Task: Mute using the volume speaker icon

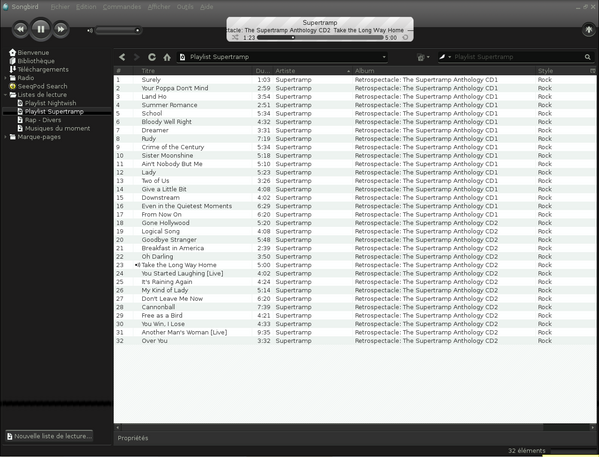Action: pyautogui.click(x=90, y=31)
